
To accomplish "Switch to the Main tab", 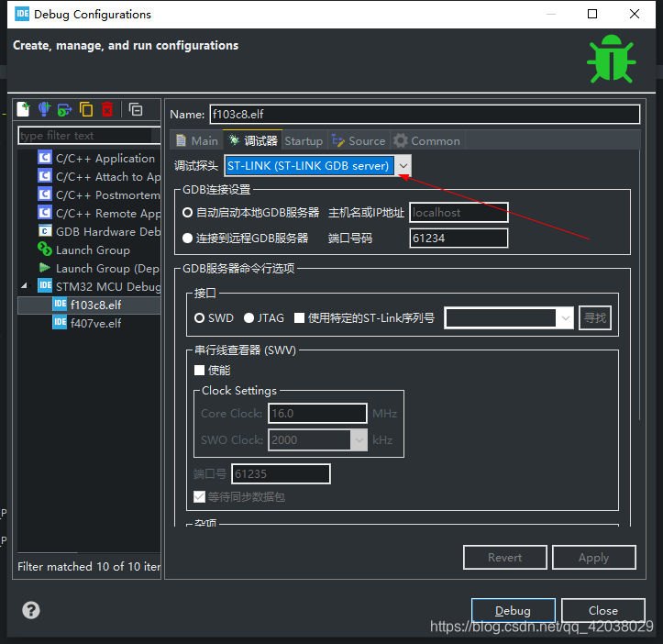I will [x=197, y=140].
